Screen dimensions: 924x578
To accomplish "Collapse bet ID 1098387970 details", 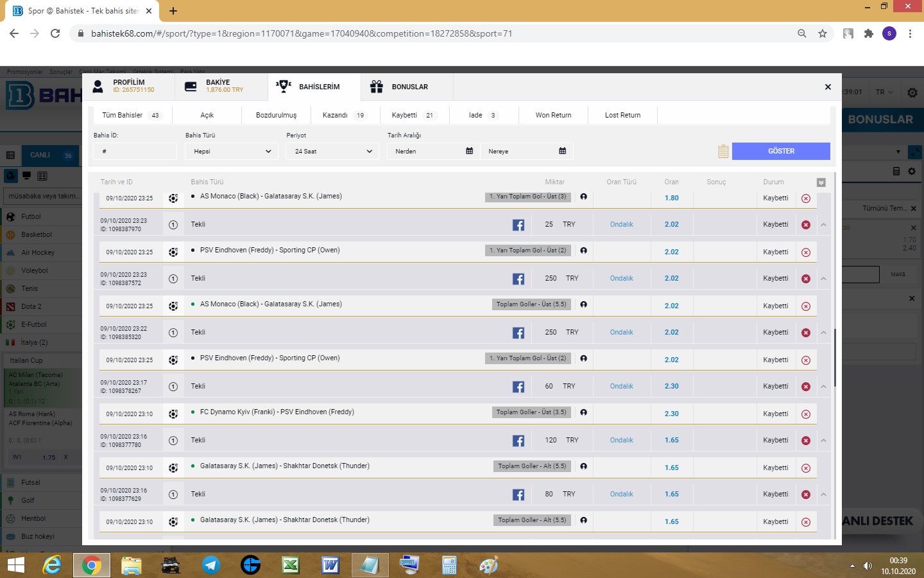I will coord(823,225).
